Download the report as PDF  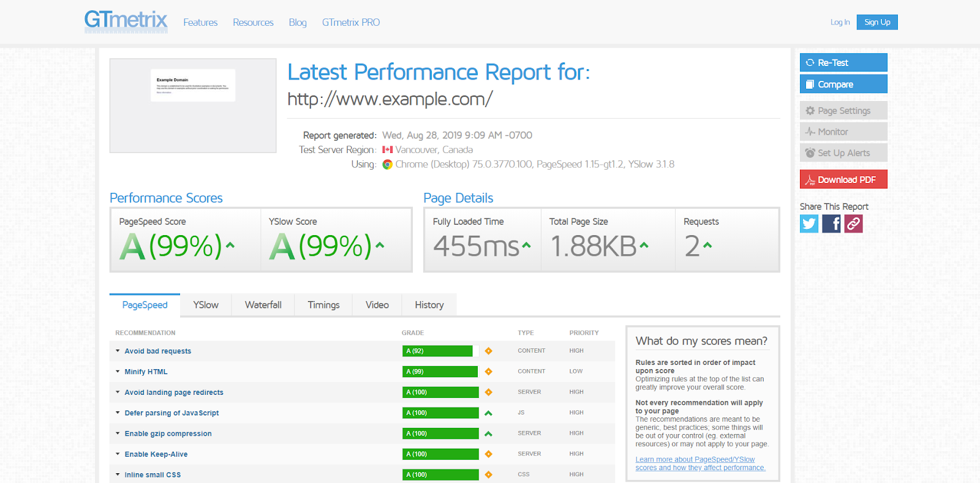coord(843,179)
